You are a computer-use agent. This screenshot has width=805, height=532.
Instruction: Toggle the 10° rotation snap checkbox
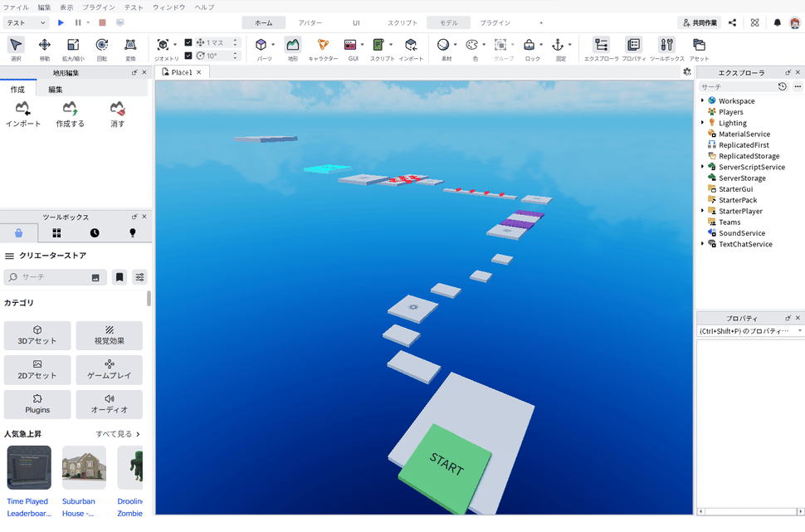(188, 55)
